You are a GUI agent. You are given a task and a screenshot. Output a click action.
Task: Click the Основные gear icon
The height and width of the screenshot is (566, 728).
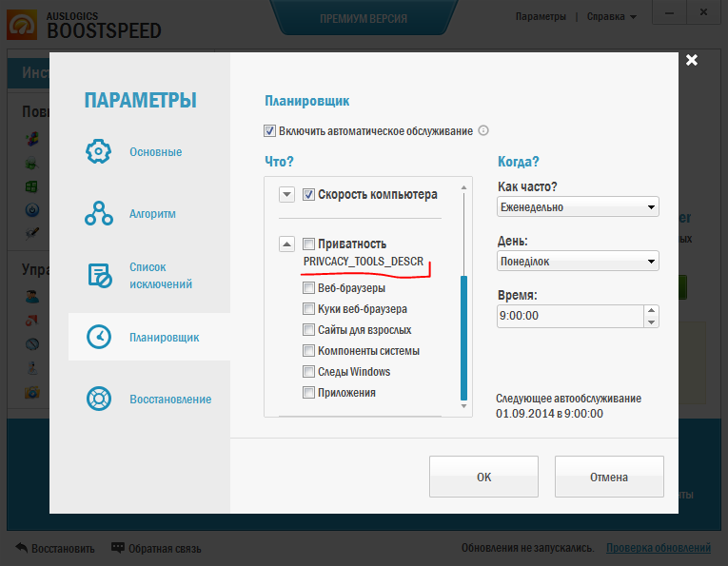tap(99, 152)
